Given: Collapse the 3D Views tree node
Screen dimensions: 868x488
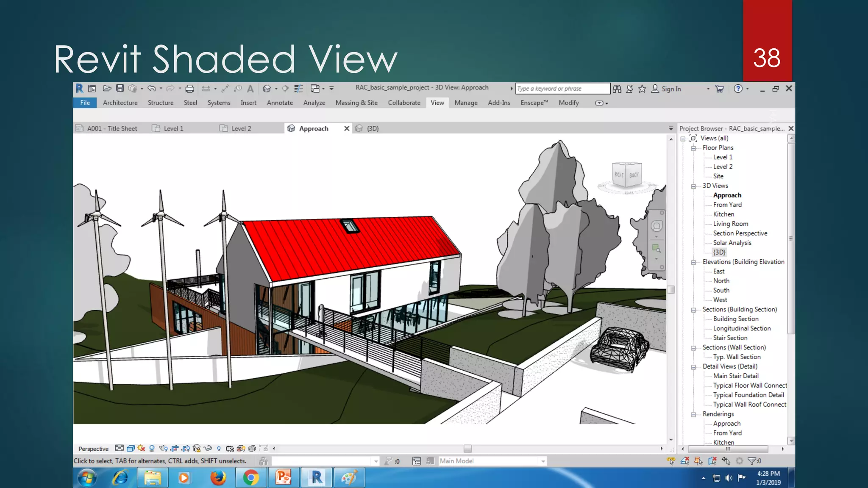Looking at the screenshot, I should click(693, 186).
